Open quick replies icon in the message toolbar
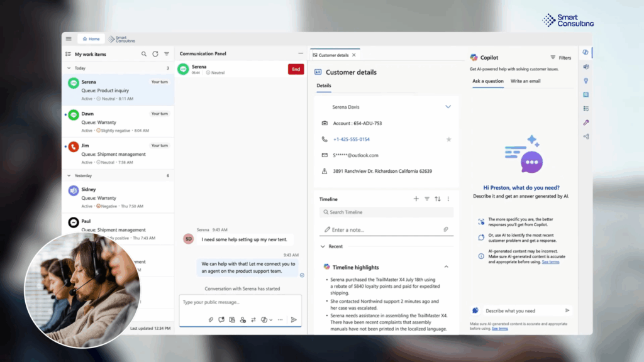The height and width of the screenshot is (362, 644). pos(221,319)
